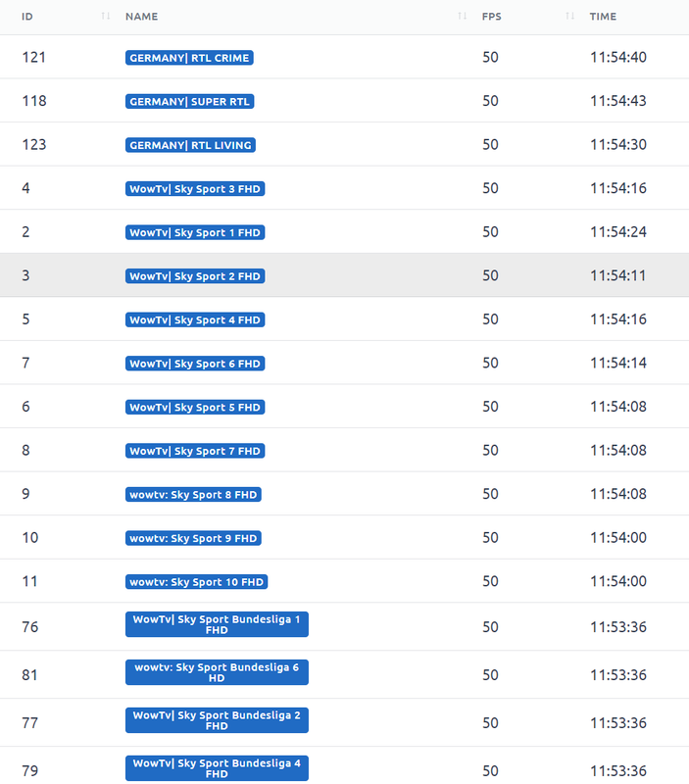Screen dimensions: 689x784
Task: Select WowTv| Sky Sport Bundesliga 2 FHD
Action: tap(217, 720)
